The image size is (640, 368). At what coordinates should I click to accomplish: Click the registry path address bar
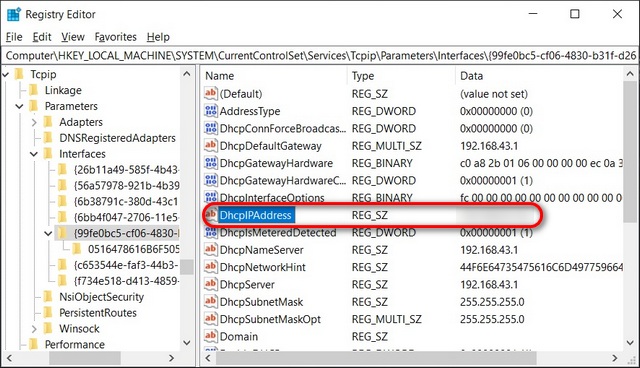click(320, 55)
